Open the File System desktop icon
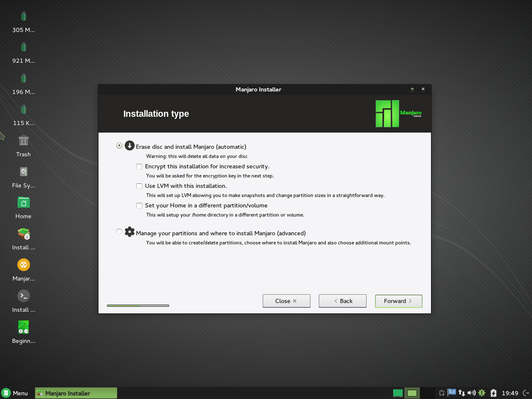Viewport: 532px width, 399px height. 24,172
